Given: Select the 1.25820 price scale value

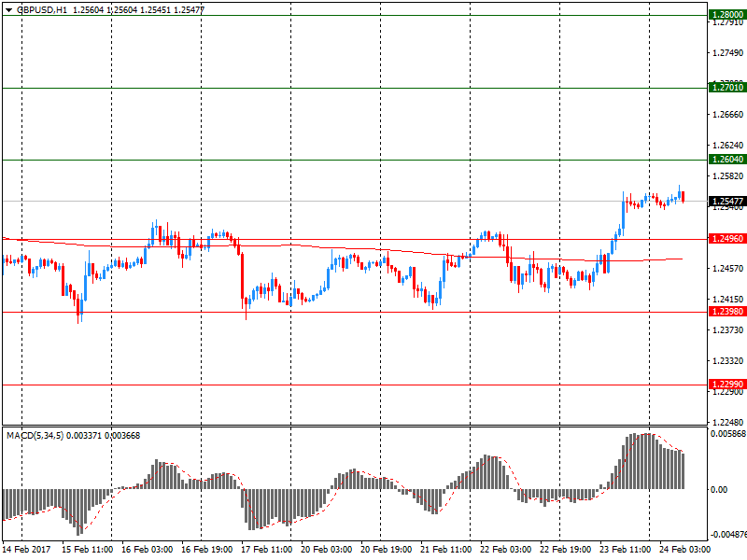Looking at the screenshot, I should (x=727, y=176).
